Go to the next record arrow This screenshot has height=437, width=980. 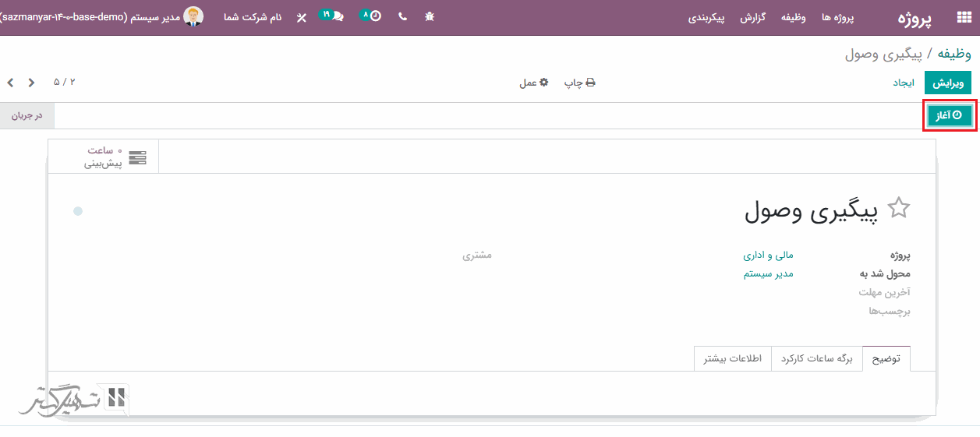pyautogui.click(x=11, y=82)
